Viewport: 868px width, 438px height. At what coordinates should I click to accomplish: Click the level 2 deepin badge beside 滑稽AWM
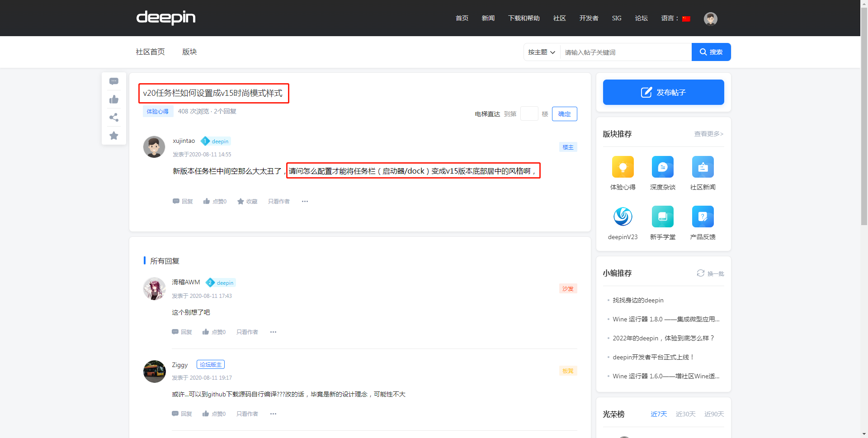(221, 283)
